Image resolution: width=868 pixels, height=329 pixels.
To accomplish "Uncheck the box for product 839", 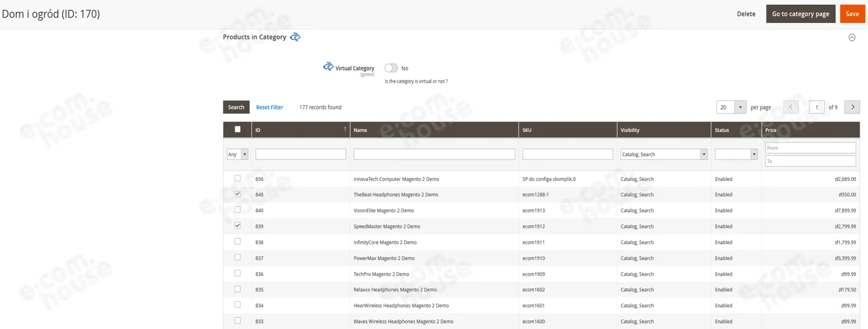I will [x=238, y=225].
